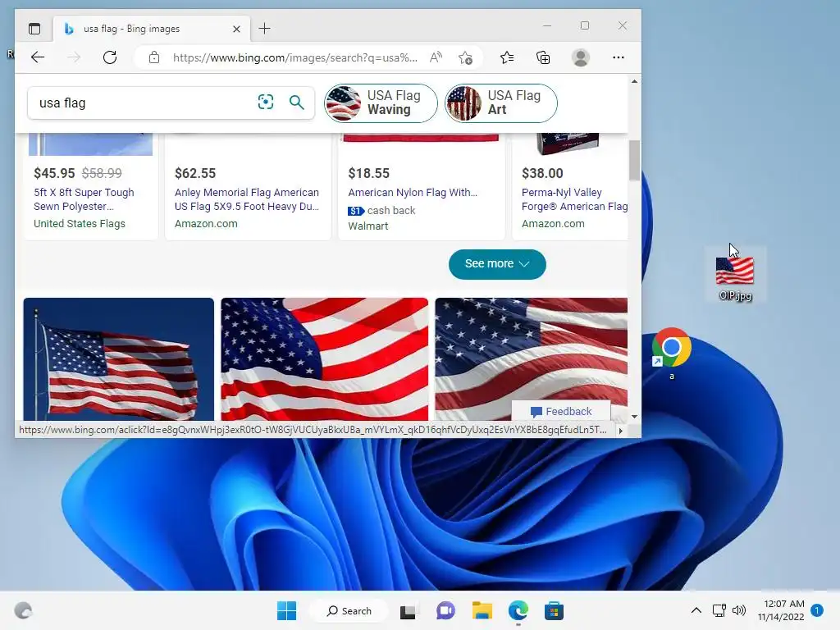
Task: Click the taskbar Search box
Action: tap(349, 610)
